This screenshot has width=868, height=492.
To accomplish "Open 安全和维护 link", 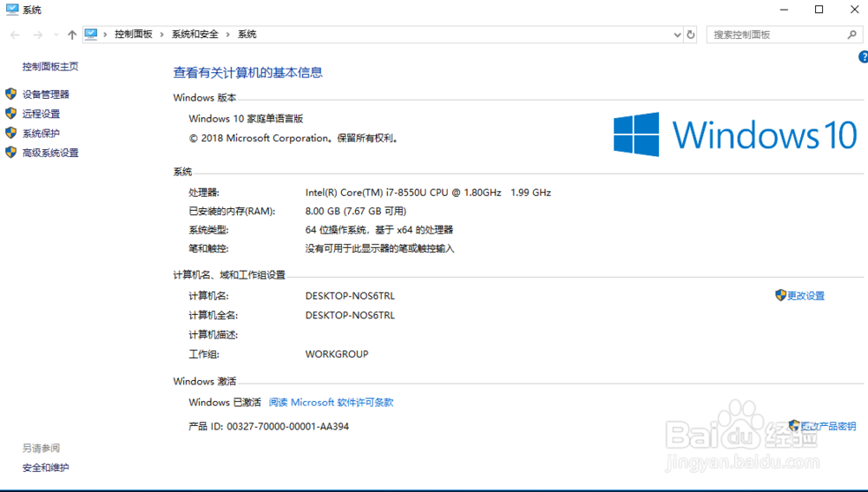I will click(x=46, y=468).
